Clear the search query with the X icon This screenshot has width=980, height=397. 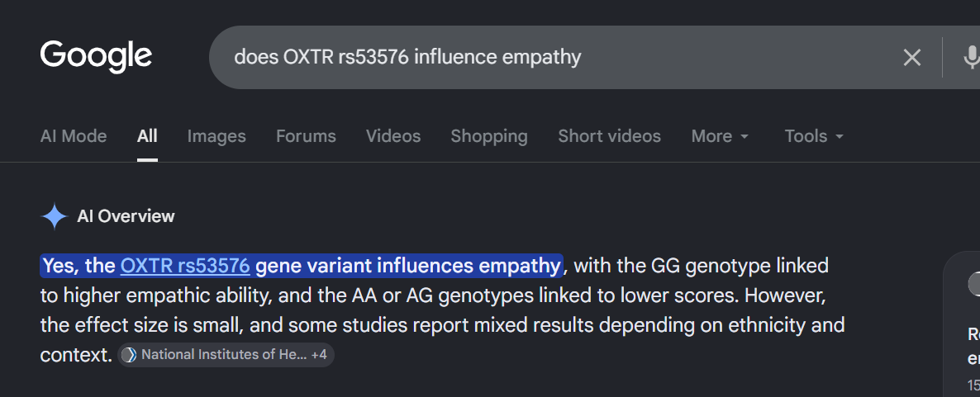(912, 58)
